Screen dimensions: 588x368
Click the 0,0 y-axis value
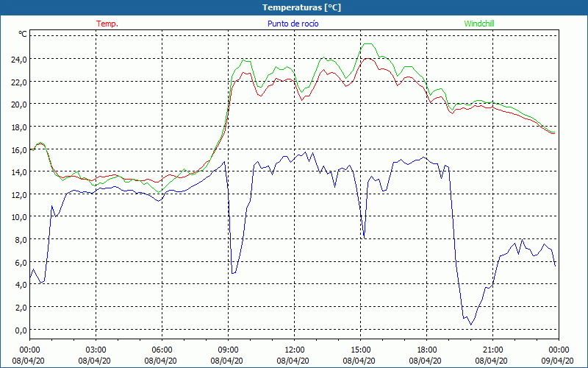point(21,330)
